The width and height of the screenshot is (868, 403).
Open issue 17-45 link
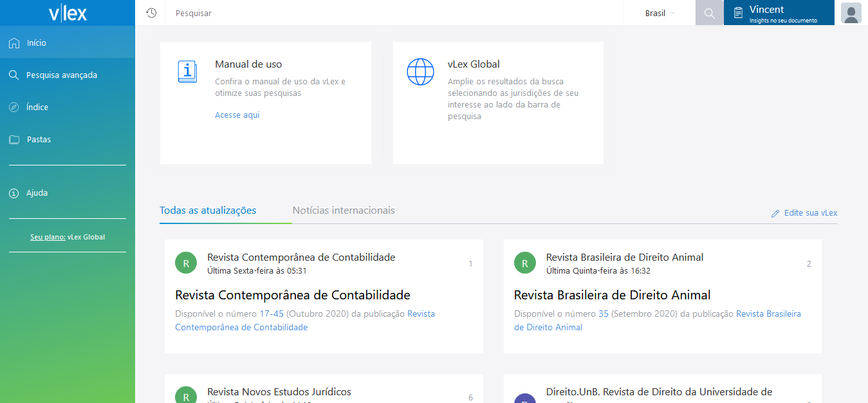(272, 314)
